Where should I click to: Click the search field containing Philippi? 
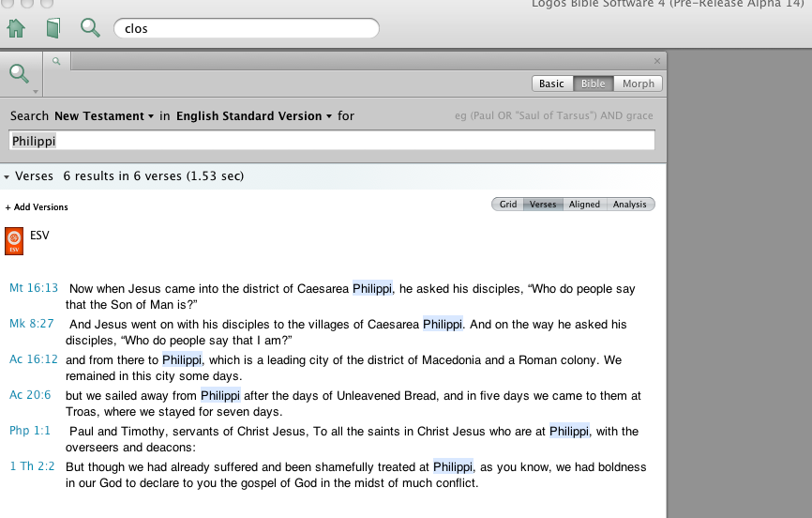[x=332, y=141]
